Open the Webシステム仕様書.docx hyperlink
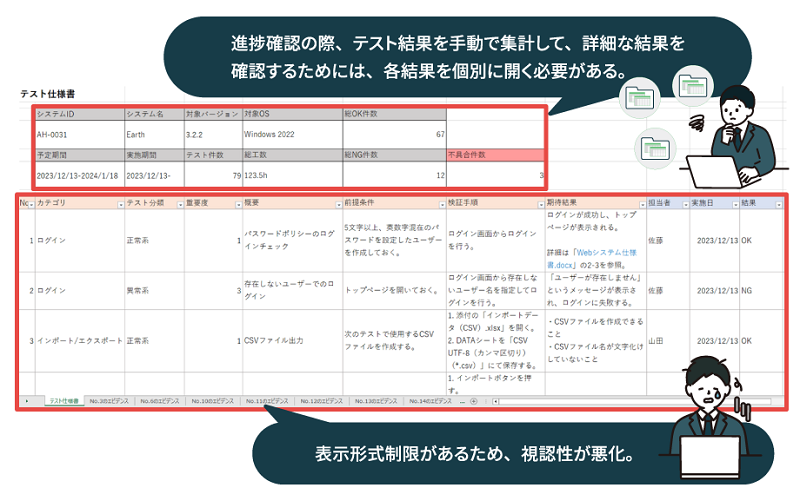Image resolution: width=800 pixels, height=501 pixels. [592, 259]
